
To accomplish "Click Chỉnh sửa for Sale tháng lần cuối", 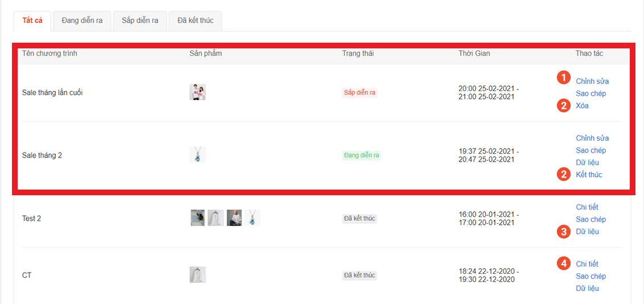I will point(592,81).
